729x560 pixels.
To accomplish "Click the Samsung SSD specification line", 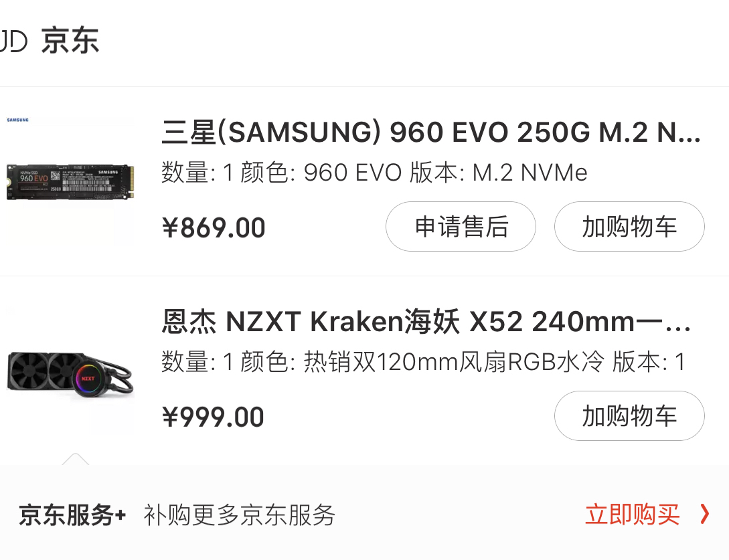I will pos(374,173).
